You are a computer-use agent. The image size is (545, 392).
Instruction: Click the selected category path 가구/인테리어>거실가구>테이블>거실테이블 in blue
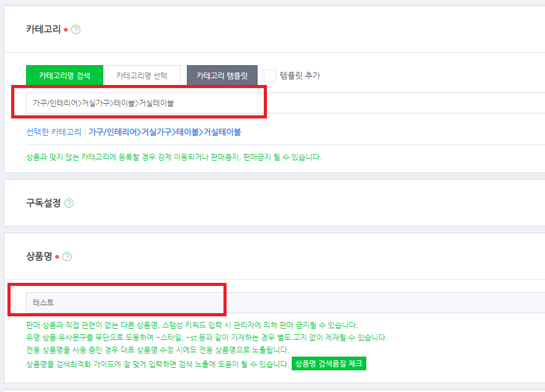click(x=164, y=132)
